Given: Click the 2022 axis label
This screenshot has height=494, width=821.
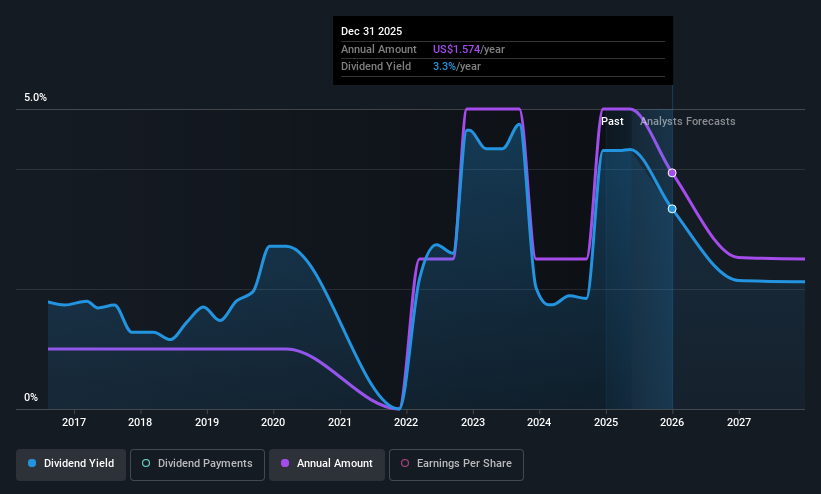Looking at the screenshot, I should [406, 422].
